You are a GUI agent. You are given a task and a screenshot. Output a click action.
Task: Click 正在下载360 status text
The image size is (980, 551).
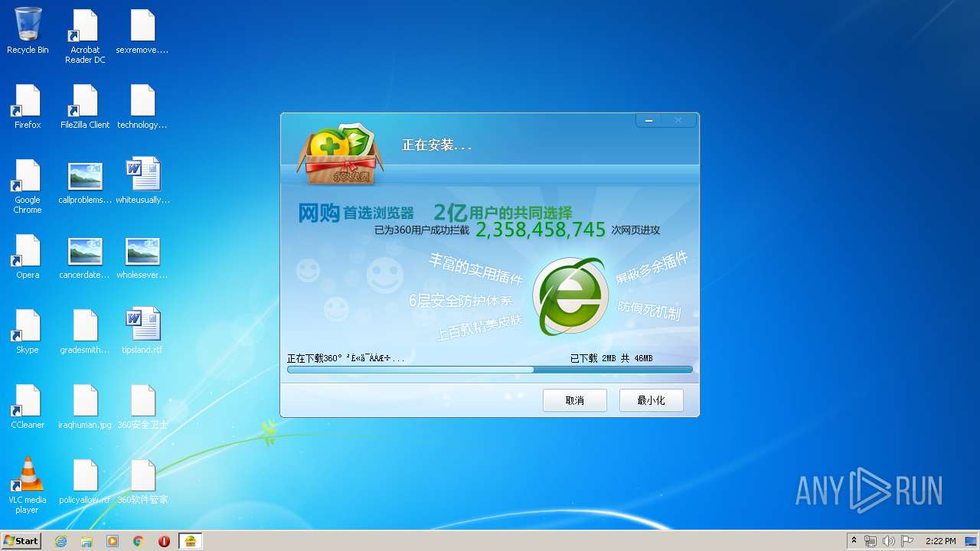(345, 358)
